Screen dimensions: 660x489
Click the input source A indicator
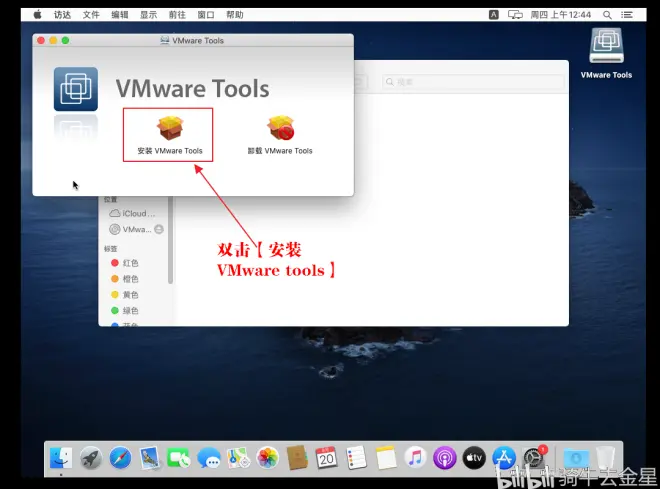[494, 15]
